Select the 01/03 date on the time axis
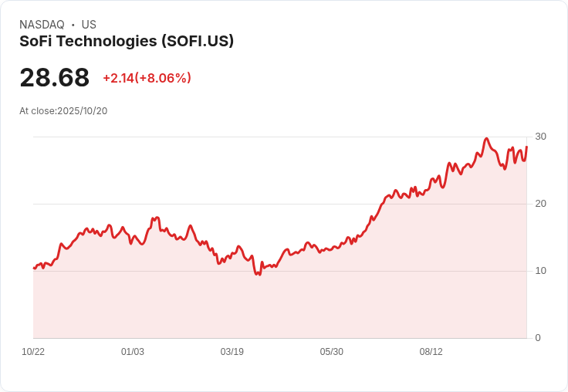The image size is (568, 392). tap(133, 352)
